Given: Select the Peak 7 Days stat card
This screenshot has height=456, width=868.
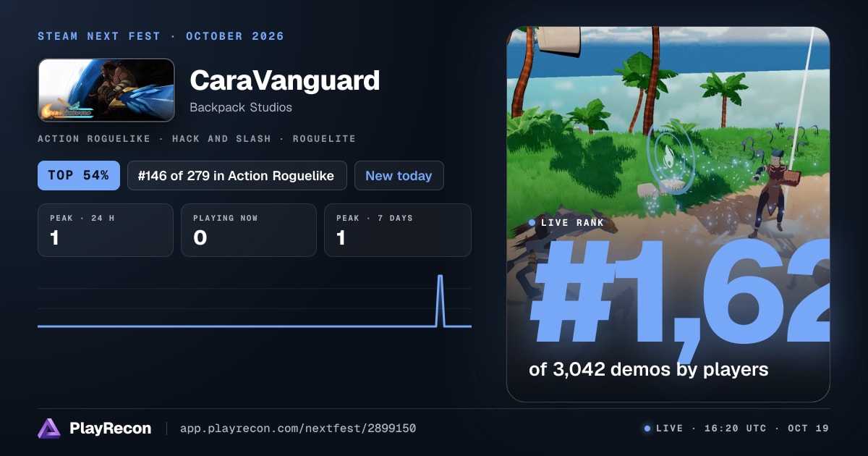Looking at the screenshot, I should (x=398, y=230).
